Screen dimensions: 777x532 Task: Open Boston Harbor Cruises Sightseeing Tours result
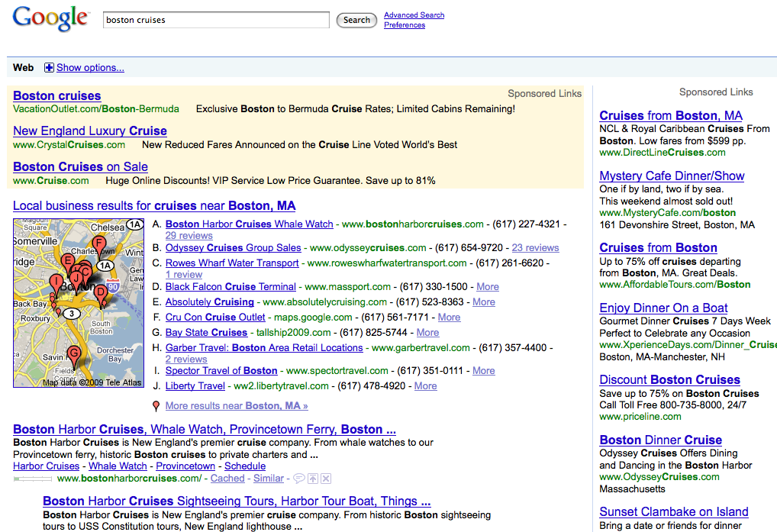pyautogui.click(x=237, y=501)
